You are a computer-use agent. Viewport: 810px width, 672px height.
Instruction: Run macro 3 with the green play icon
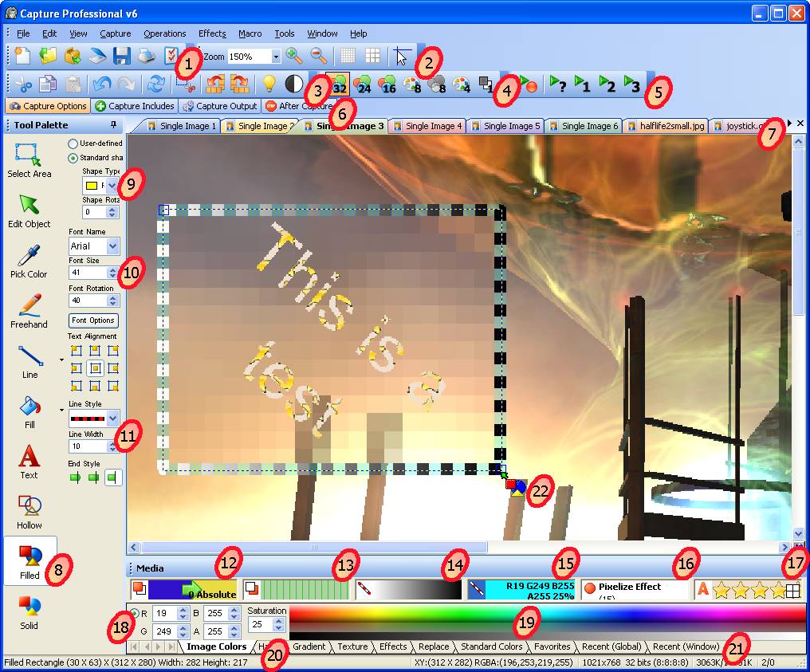[632, 84]
